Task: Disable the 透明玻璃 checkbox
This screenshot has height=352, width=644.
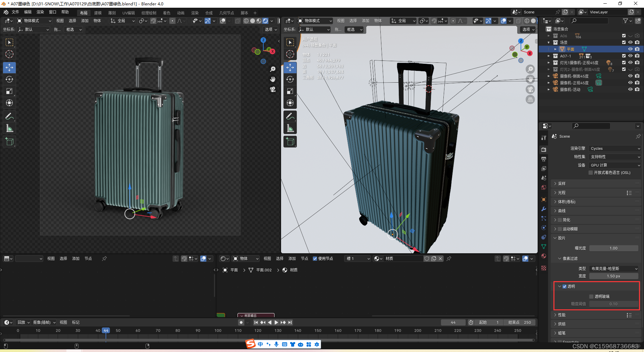Action: [x=592, y=297]
